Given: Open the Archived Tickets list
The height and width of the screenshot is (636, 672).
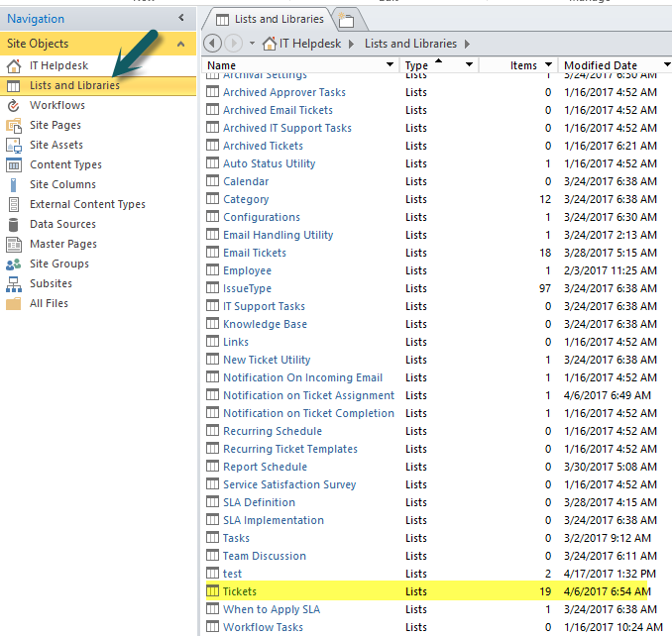Looking at the screenshot, I should [x=263, y=146].
